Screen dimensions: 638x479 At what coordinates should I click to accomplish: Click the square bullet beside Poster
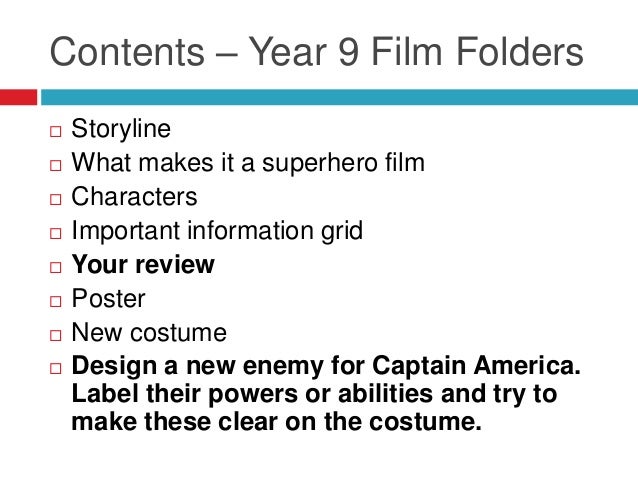(56, 301)
